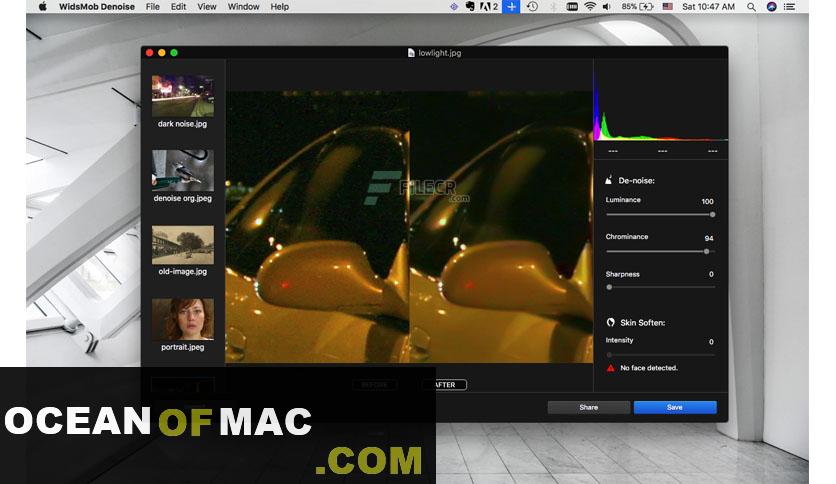Open the Wi-Fi status menu
Image resolution: width=836 pixels, height=484 pixels.
click(590, 6)
